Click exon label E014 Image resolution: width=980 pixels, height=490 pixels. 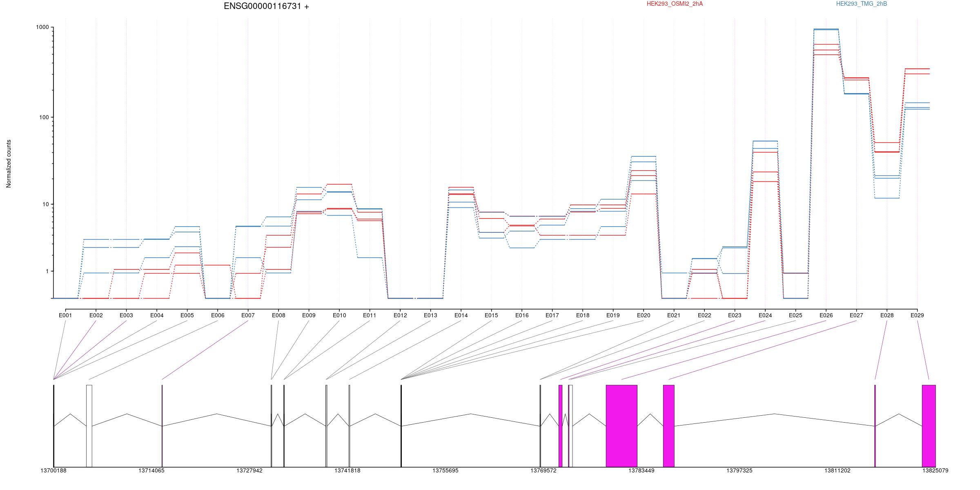[461, 315]
